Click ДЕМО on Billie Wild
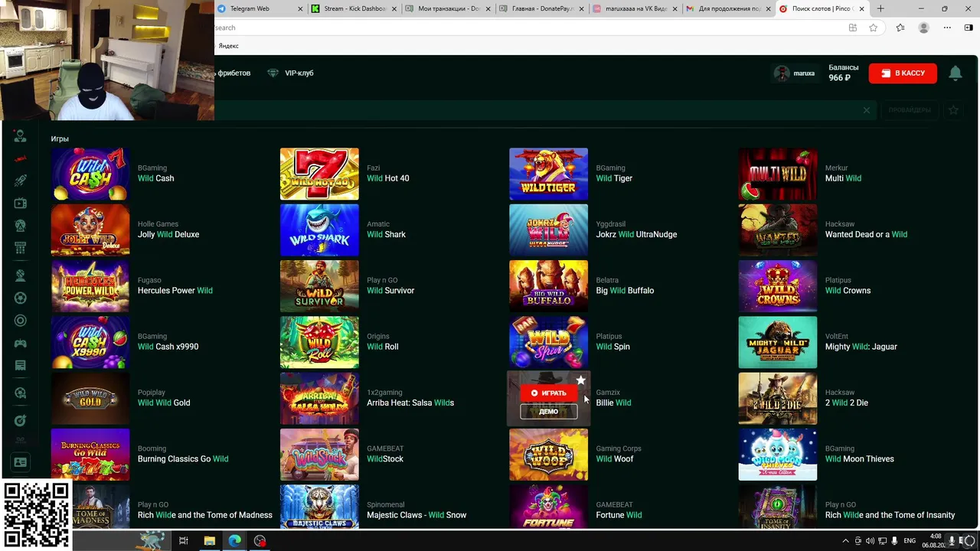Image resolution: width=980 pixels, height=551 pixels. coord(548,412)
